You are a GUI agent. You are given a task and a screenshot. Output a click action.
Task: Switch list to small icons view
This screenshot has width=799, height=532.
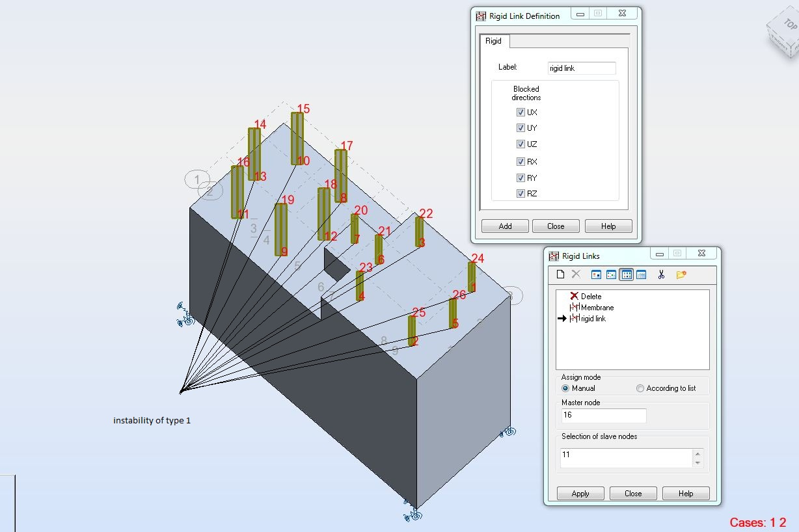tap(611, 274)
